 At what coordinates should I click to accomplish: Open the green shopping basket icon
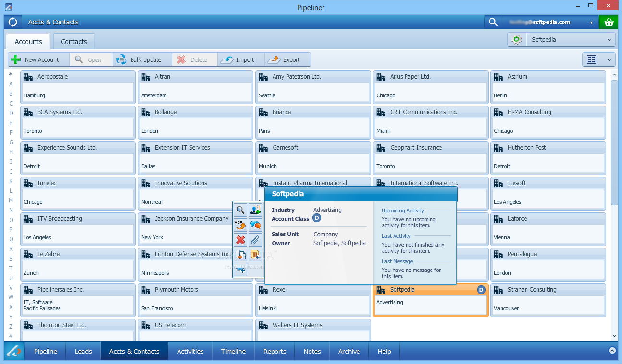609,22
